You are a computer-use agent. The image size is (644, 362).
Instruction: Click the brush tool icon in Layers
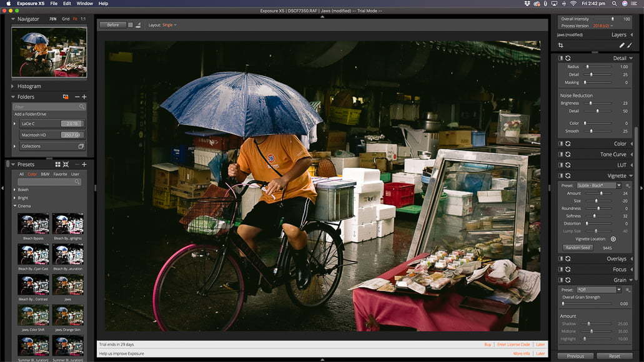coord(622,45)
